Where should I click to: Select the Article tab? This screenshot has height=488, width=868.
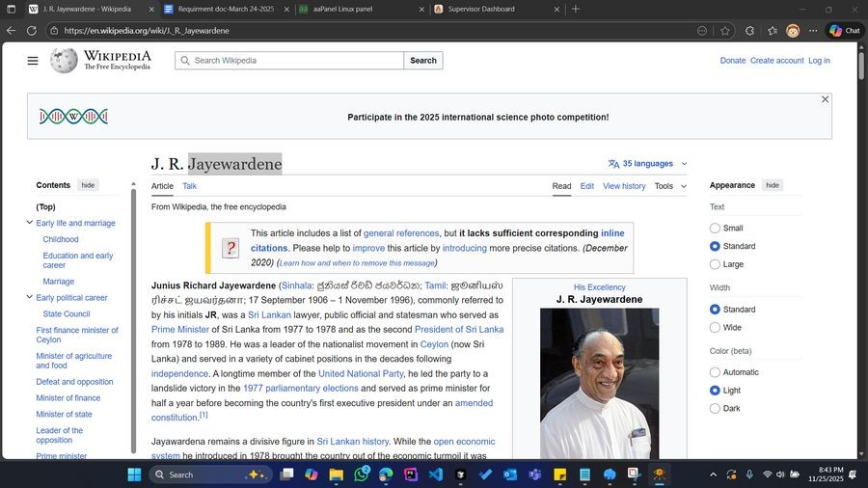(x=162, y=186)
